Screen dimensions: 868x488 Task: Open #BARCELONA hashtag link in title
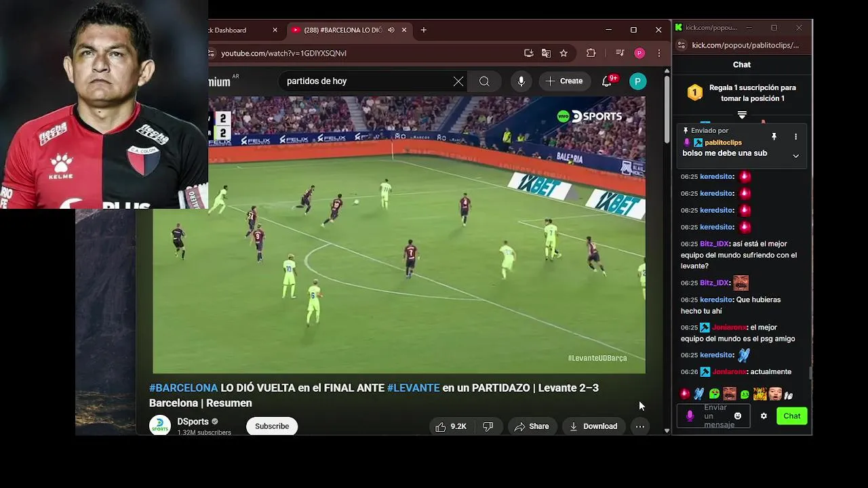[x=184, y=388]
